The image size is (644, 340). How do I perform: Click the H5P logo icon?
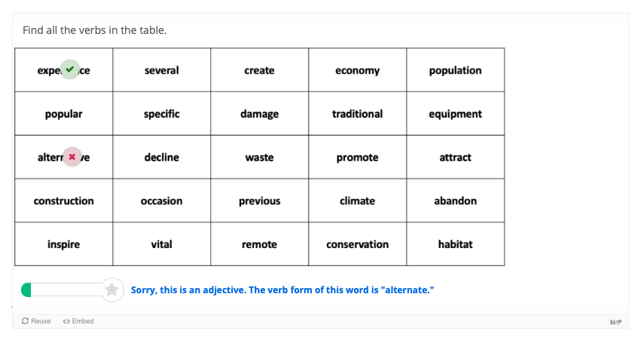[x=615, y=322]
